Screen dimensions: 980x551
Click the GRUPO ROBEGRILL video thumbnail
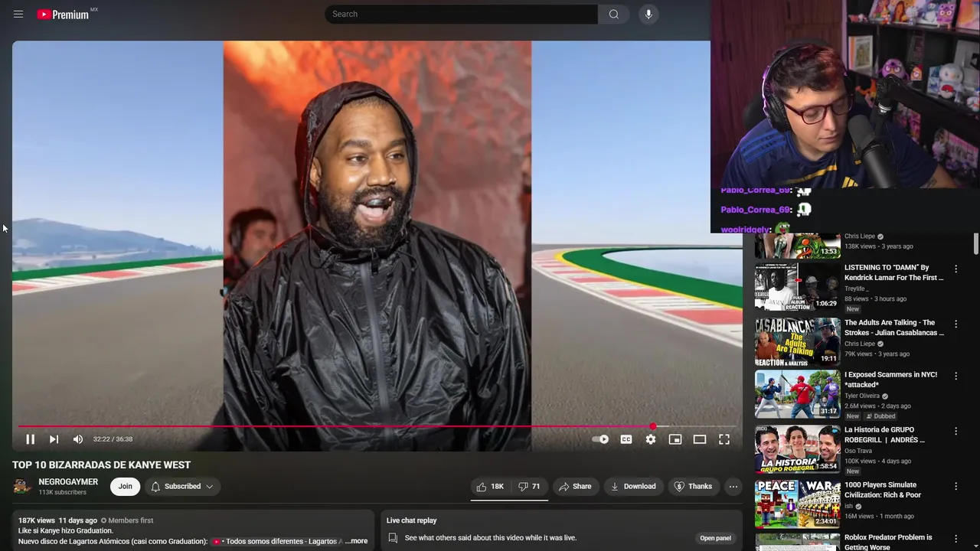click(x=797, y=449)
